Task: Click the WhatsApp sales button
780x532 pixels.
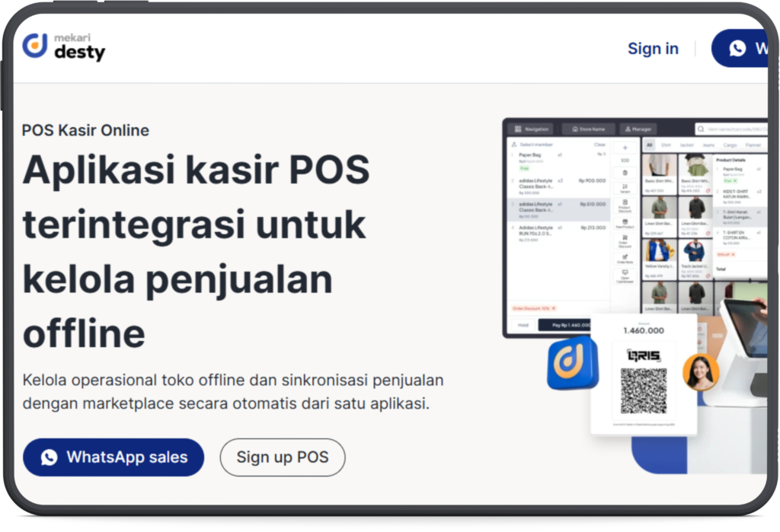Action: pyautogui.click(x=113, y=457)
